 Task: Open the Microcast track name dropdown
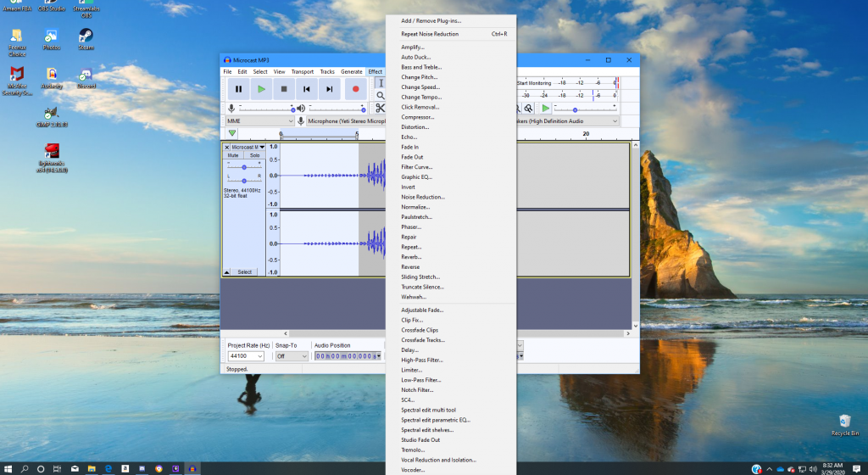coord(248,148)
